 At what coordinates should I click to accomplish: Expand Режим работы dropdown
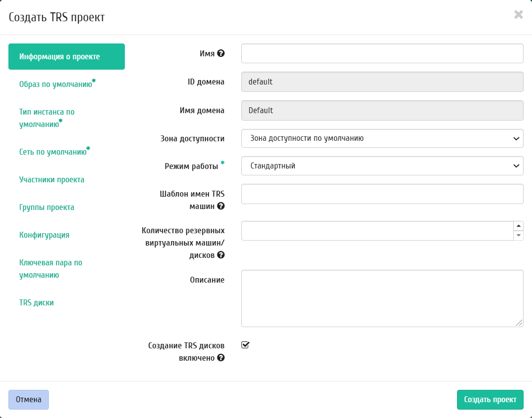(x=382, y=166)
